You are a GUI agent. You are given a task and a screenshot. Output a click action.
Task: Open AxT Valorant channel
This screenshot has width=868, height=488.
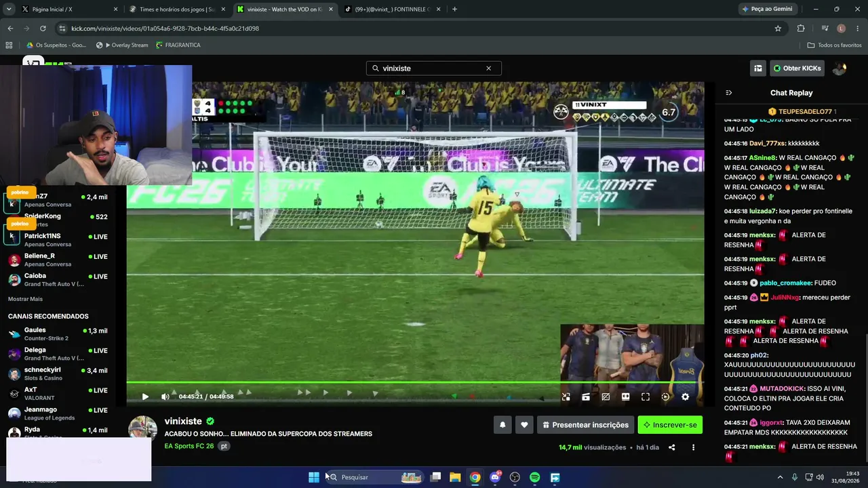(x=58, y=394)
